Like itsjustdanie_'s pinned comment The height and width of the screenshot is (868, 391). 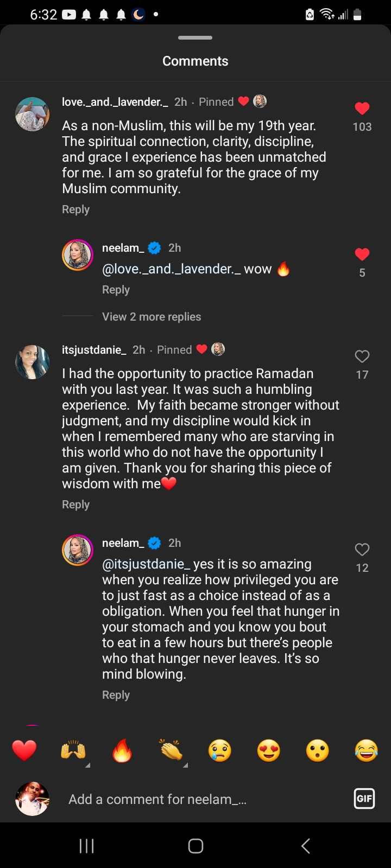[362, 356]
